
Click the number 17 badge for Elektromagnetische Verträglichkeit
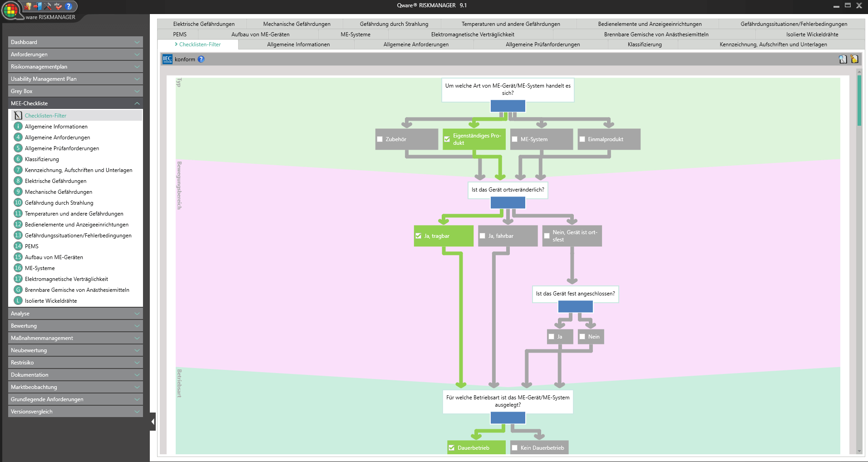click(18, 279)
